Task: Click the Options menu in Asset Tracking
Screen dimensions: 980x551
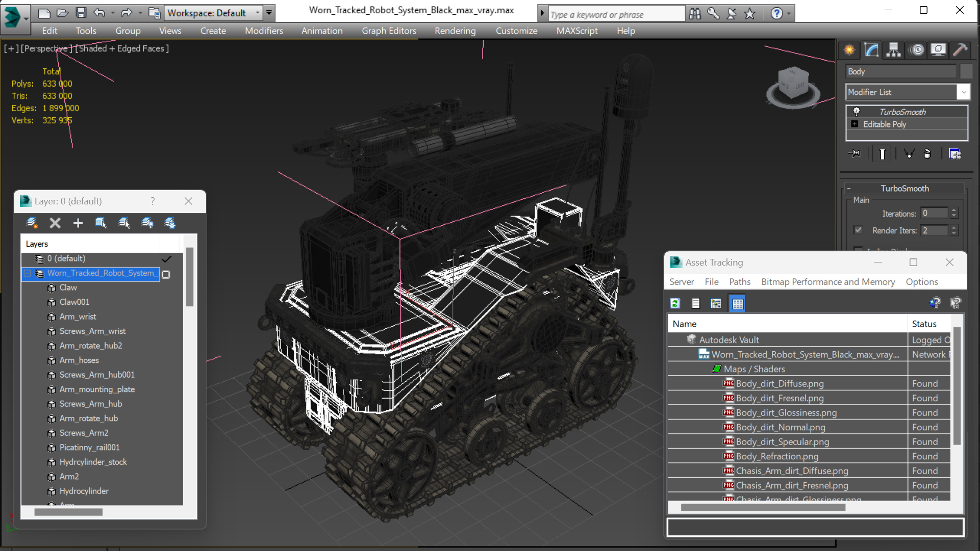Action: [921, 282]
